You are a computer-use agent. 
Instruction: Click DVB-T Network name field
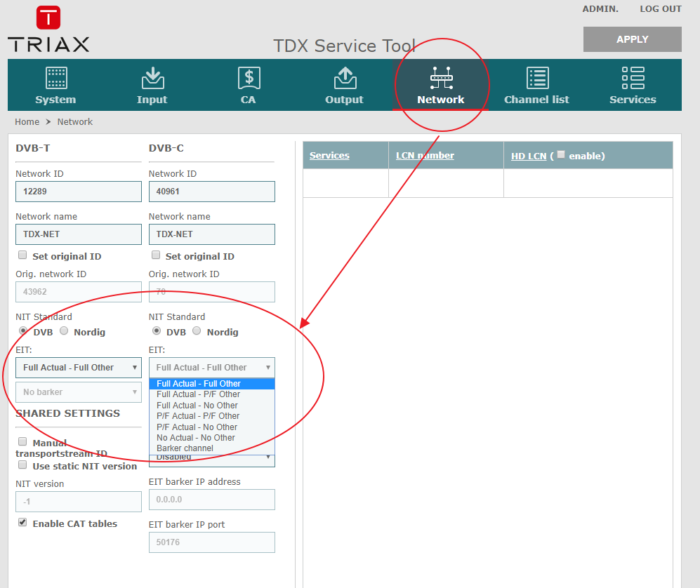click(79, 234)
